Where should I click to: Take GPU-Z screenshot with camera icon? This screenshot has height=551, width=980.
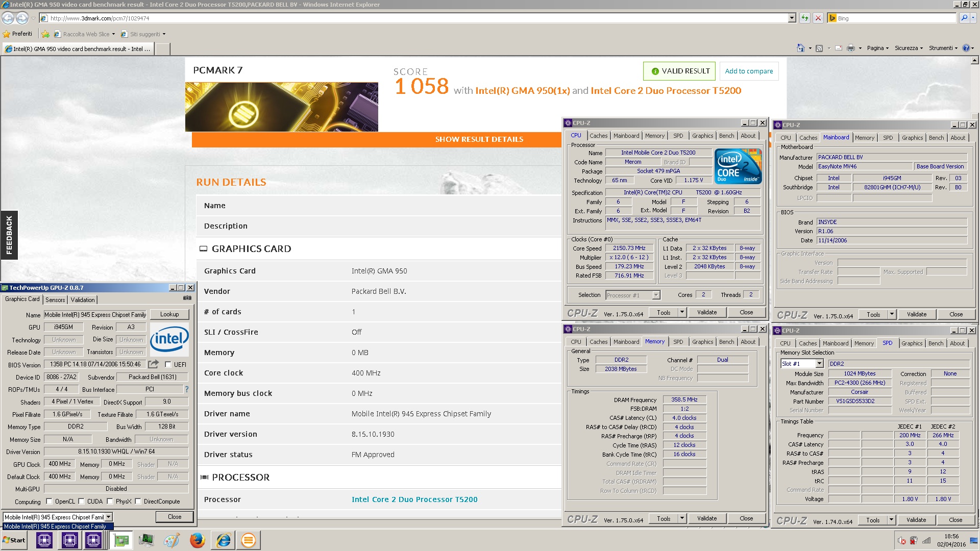[x=187, y=298]
